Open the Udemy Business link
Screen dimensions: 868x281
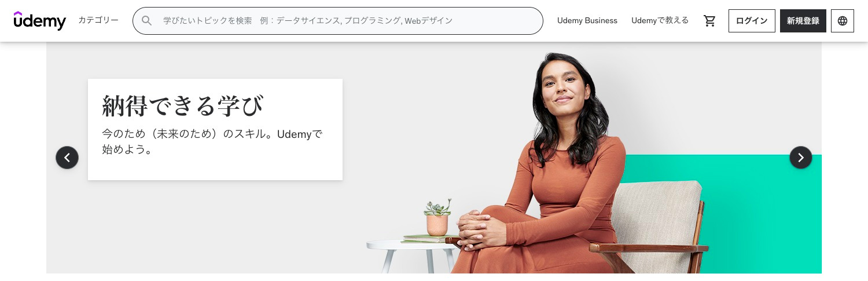[x=587, y=20]
